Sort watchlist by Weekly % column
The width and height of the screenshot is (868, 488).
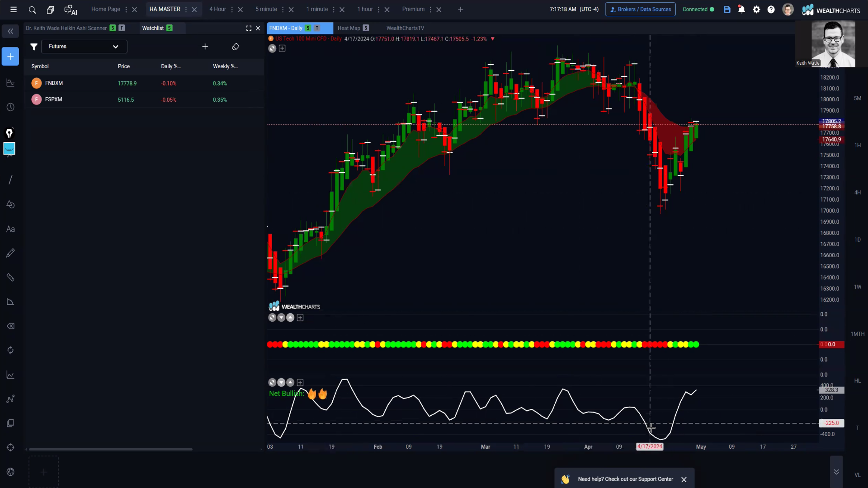(225, 66)
